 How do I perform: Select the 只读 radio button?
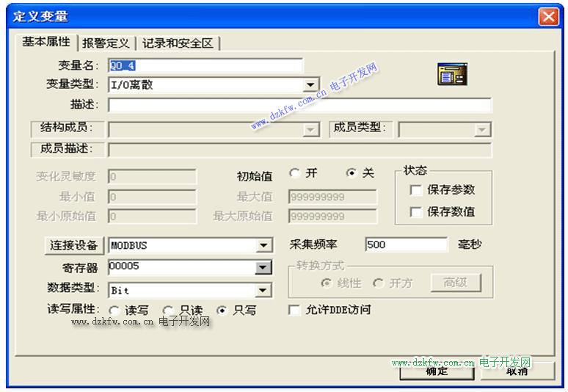point(168,311)
